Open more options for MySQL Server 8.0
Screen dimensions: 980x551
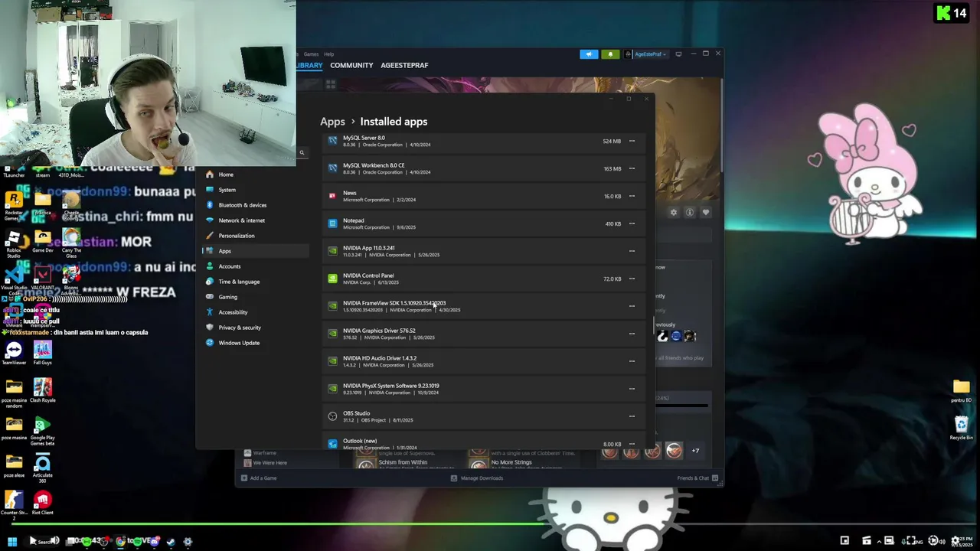(x=632, y=141)
